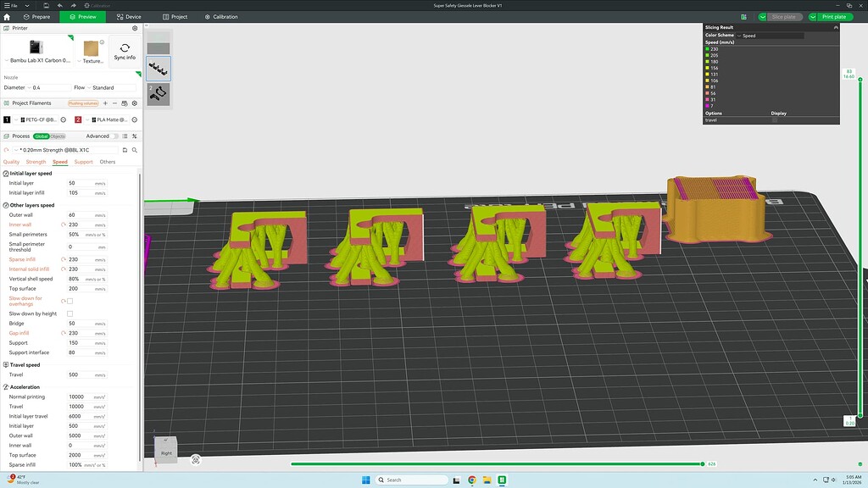Open the Calibration tab
The width and height of the screenshot is (868, 488).
coord(221,17)
